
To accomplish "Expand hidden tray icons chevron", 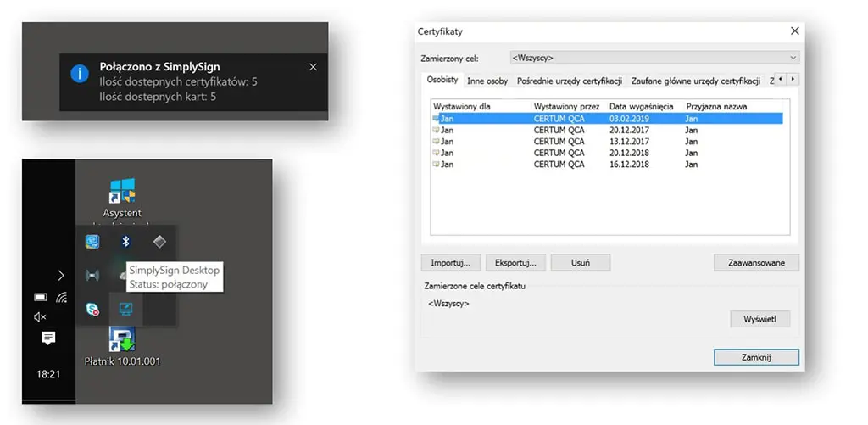I will tap(61, 276).
